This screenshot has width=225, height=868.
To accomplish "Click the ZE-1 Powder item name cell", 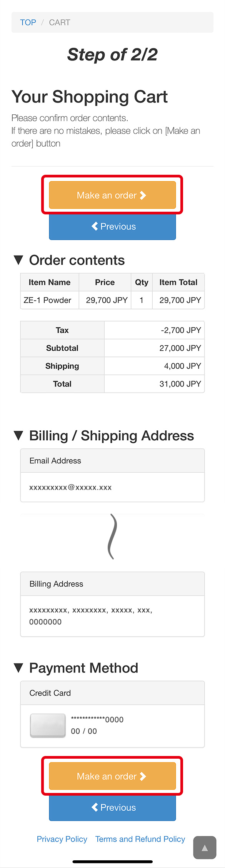I will point(50,300).
